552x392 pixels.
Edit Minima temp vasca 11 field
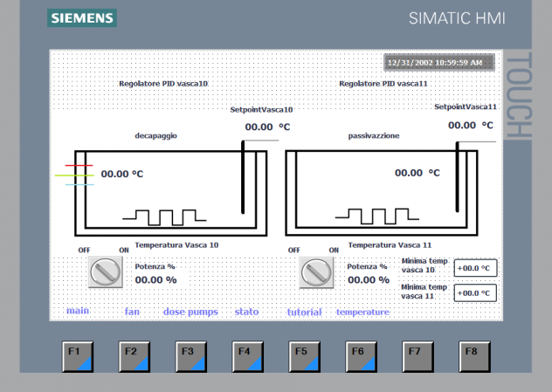click(x=475, y=293)
